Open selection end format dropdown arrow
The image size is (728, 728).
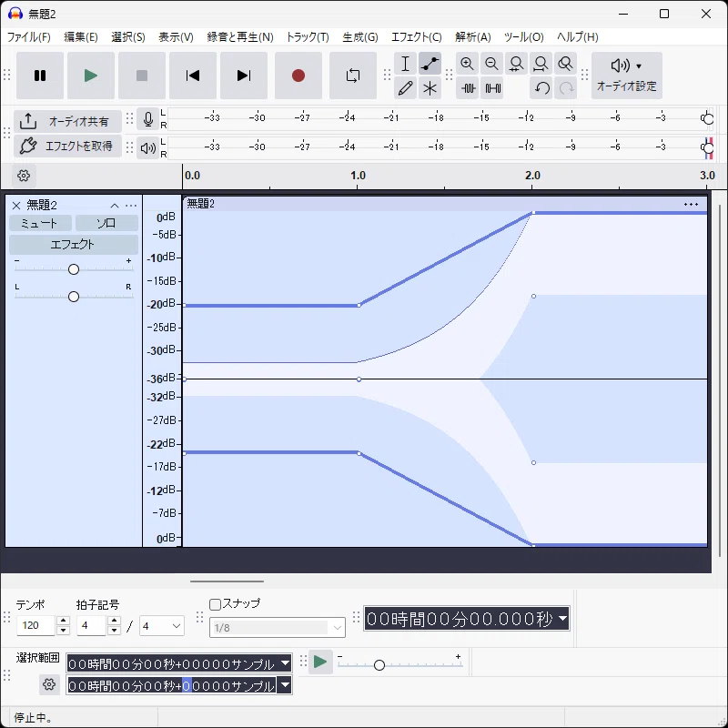coord(285,685)
